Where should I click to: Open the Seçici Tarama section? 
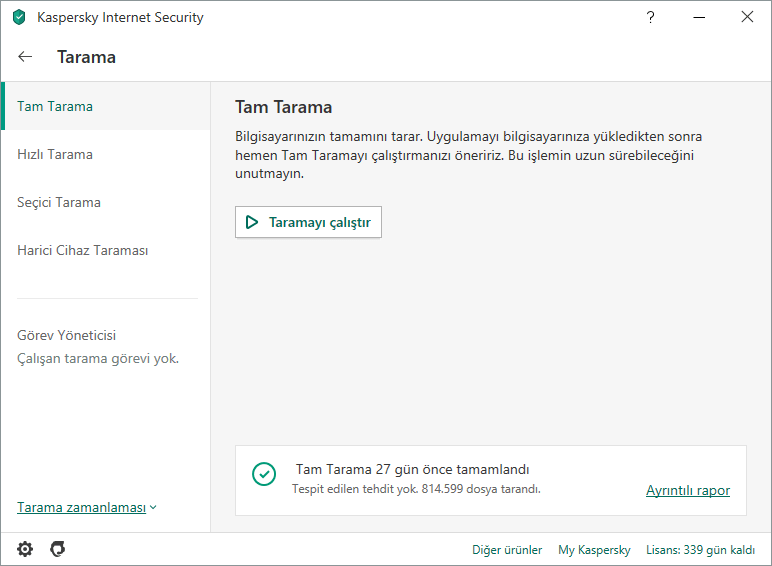[59, 202]
